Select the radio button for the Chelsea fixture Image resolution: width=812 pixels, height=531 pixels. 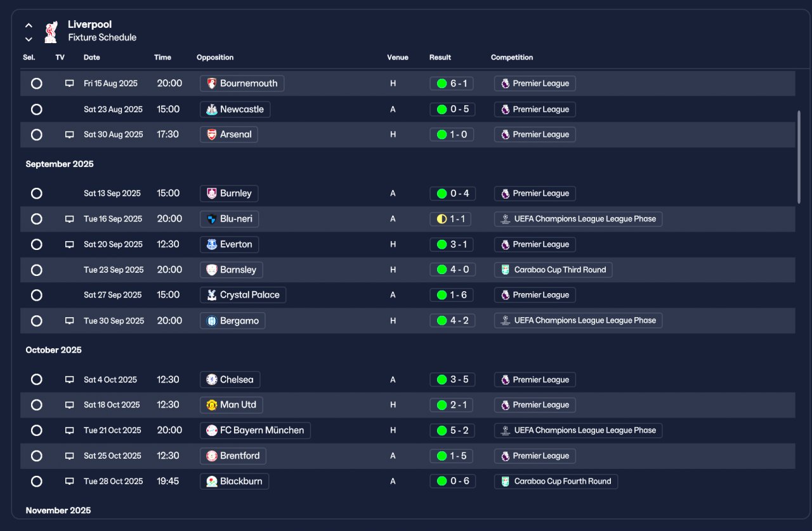click(37, 379)
